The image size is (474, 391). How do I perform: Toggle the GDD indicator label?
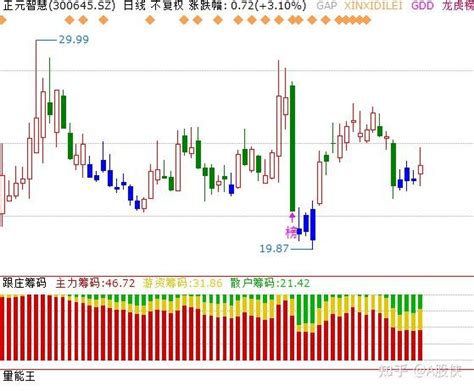422,5
